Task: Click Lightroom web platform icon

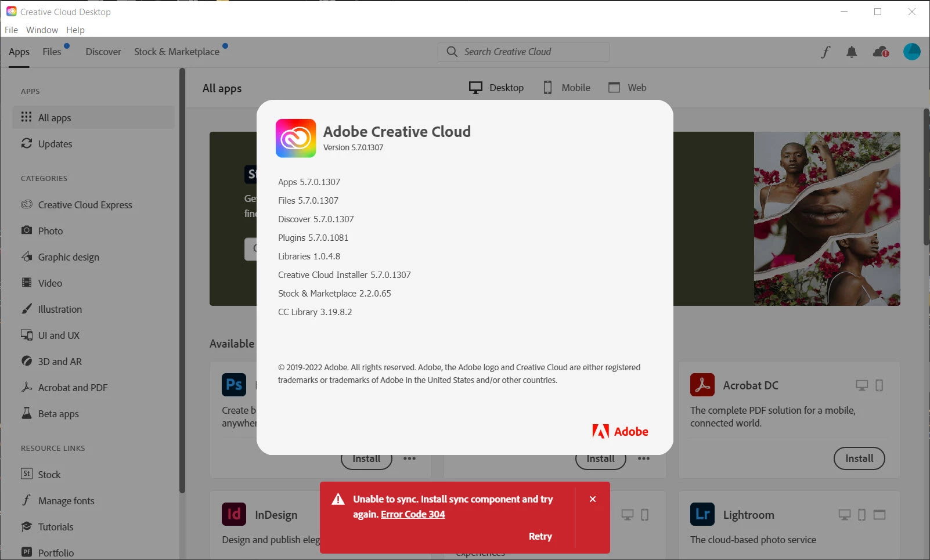Action: coord(879,515)
